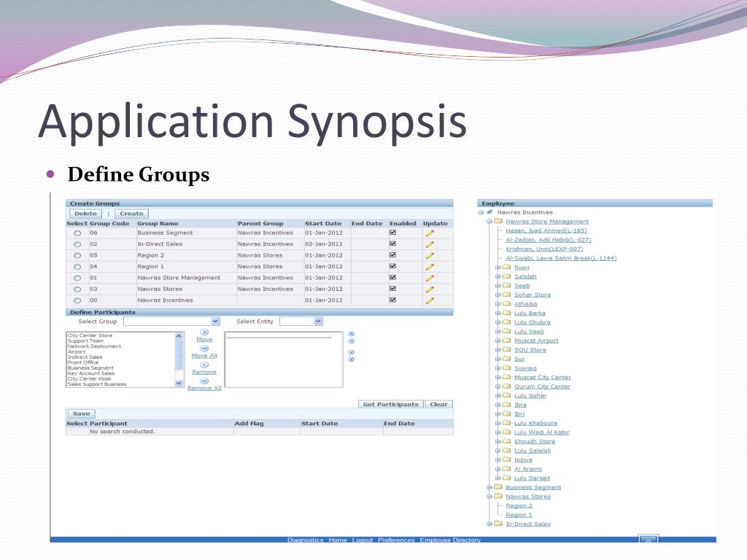The width and height of the screenshot is (747, 560).
Task: Select Key Account Sales in available list
Action: click(91, 373)
